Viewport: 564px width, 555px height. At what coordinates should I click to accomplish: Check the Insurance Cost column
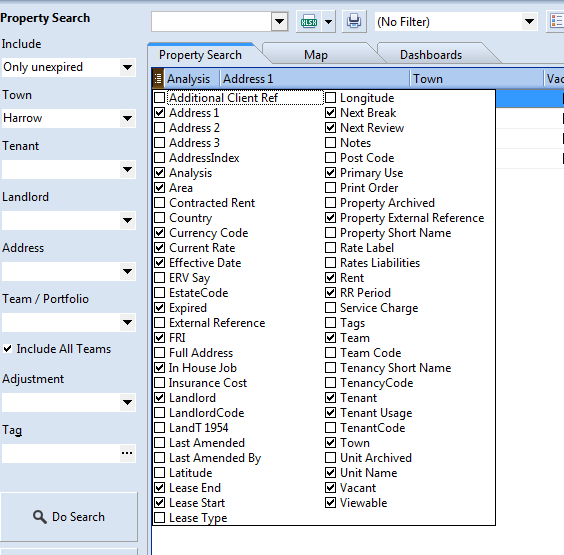tap(160, 383)
